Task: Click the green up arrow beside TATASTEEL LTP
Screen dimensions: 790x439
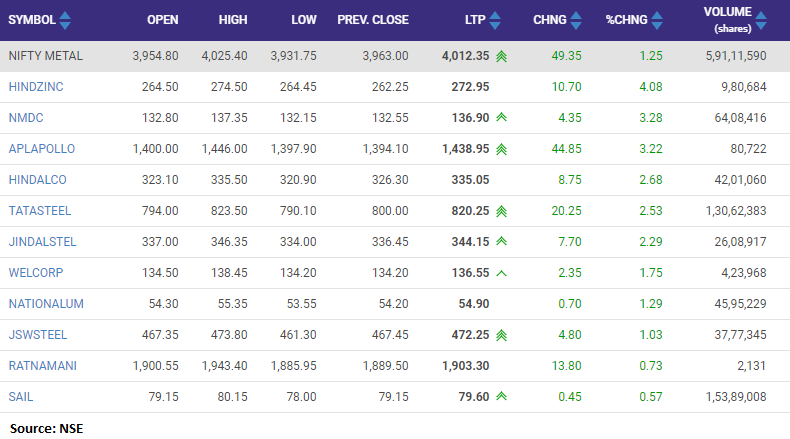Action: pos(501,211)
